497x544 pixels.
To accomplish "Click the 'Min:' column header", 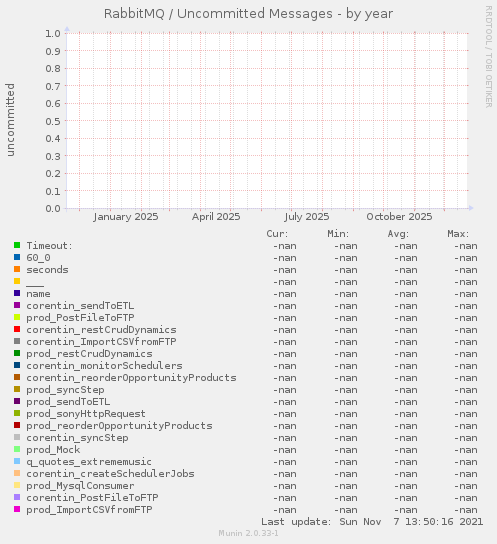I will [338, 234].
